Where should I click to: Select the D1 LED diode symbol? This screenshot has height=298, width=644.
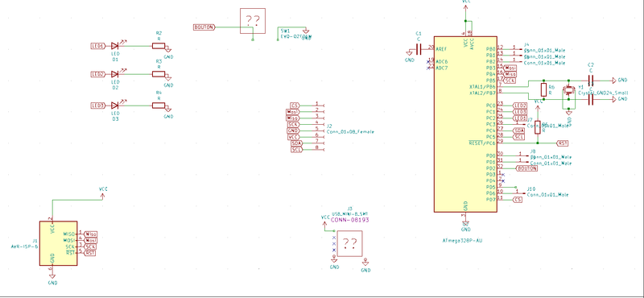click(115, 46)
